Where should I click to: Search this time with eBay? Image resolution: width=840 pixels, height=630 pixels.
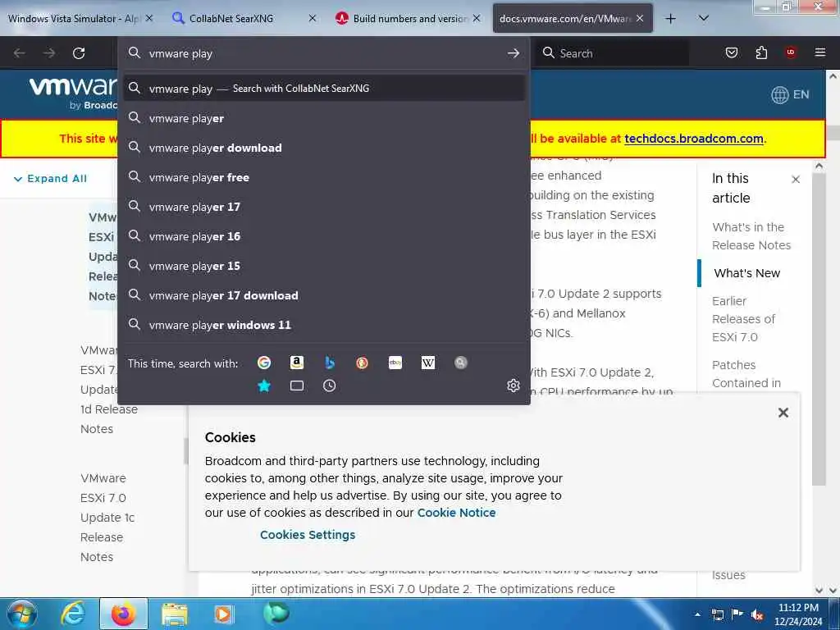click(x=395, y=363)
